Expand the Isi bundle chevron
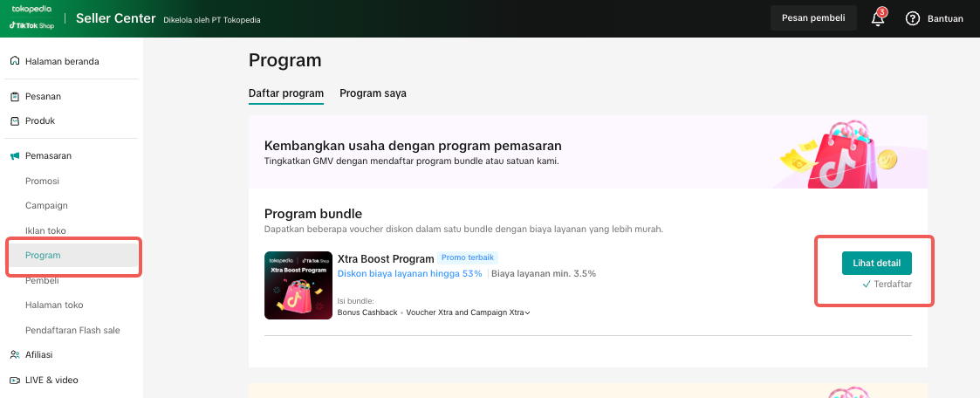This screenshot has height=398, width=980. click(x=527, y=313)
